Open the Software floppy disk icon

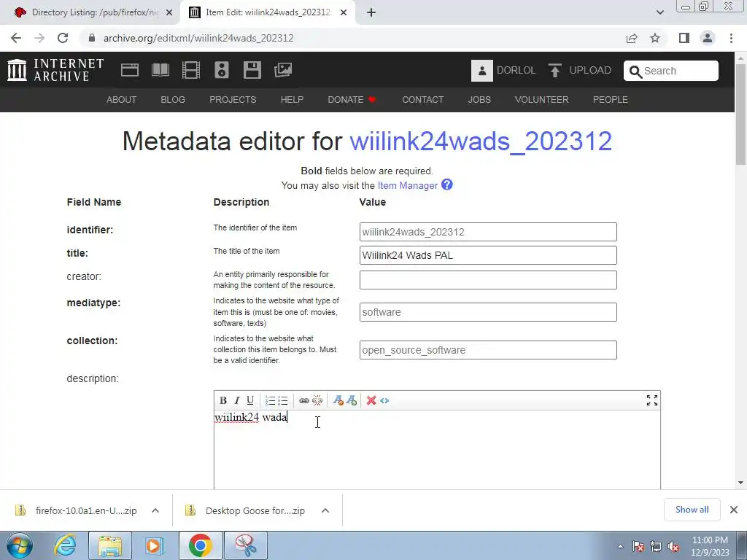252,70
